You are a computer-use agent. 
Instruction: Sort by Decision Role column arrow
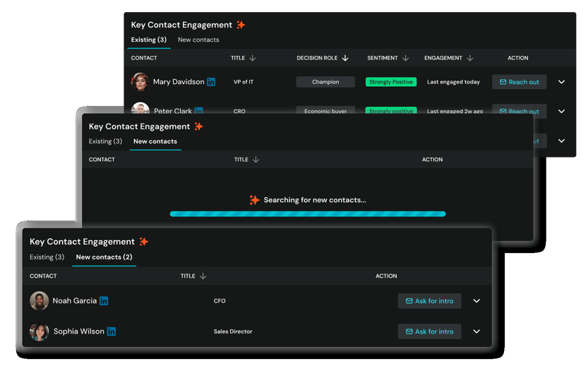click(x=345, y=58)
